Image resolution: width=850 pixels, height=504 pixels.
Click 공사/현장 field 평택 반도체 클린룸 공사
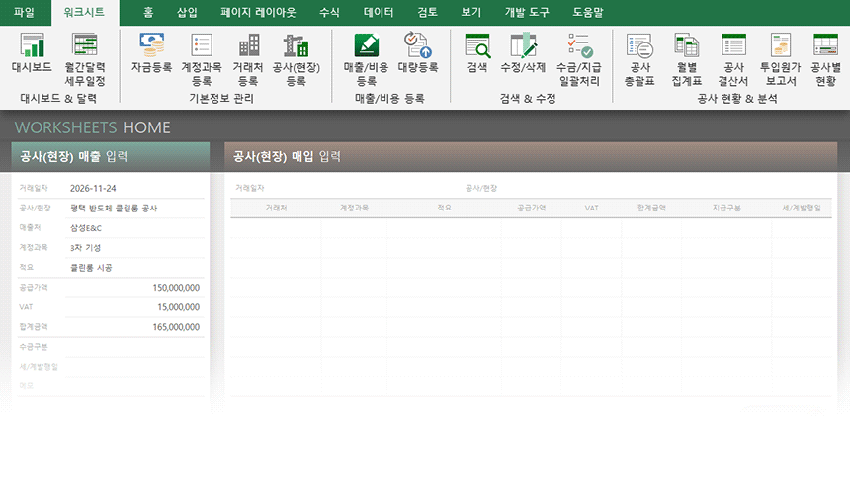tap(133, 209)
